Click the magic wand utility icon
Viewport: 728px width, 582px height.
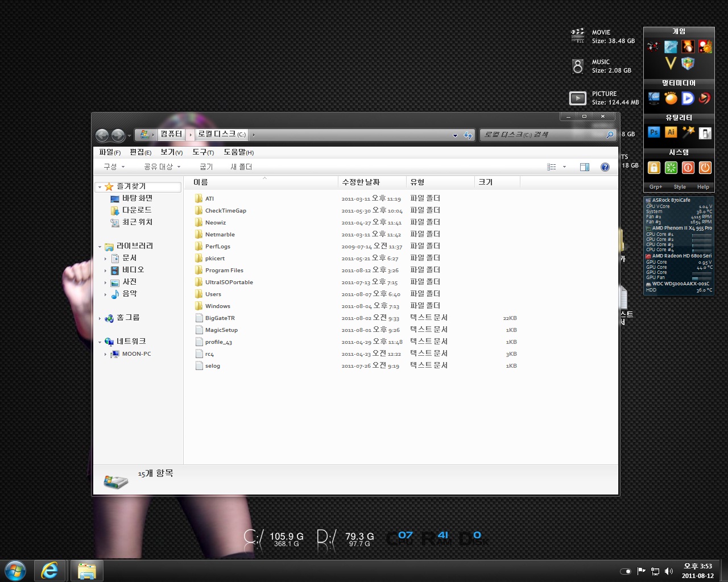coord(688,132)
